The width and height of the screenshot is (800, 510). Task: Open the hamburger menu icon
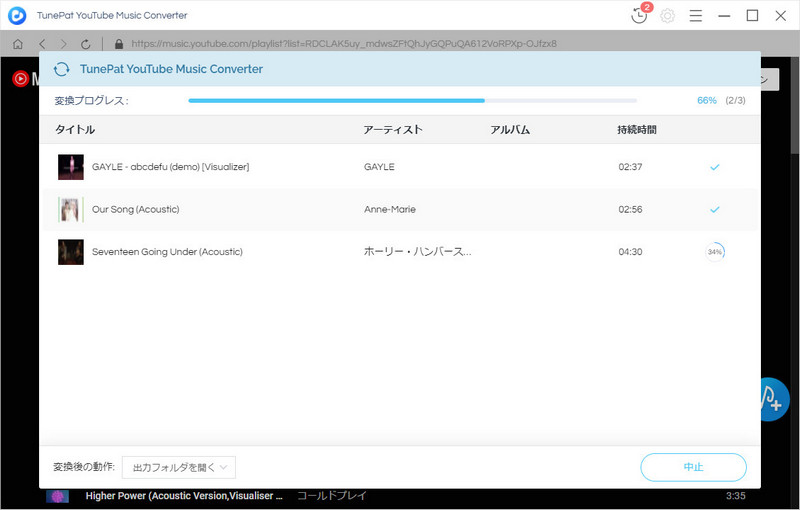pos(695,16)
